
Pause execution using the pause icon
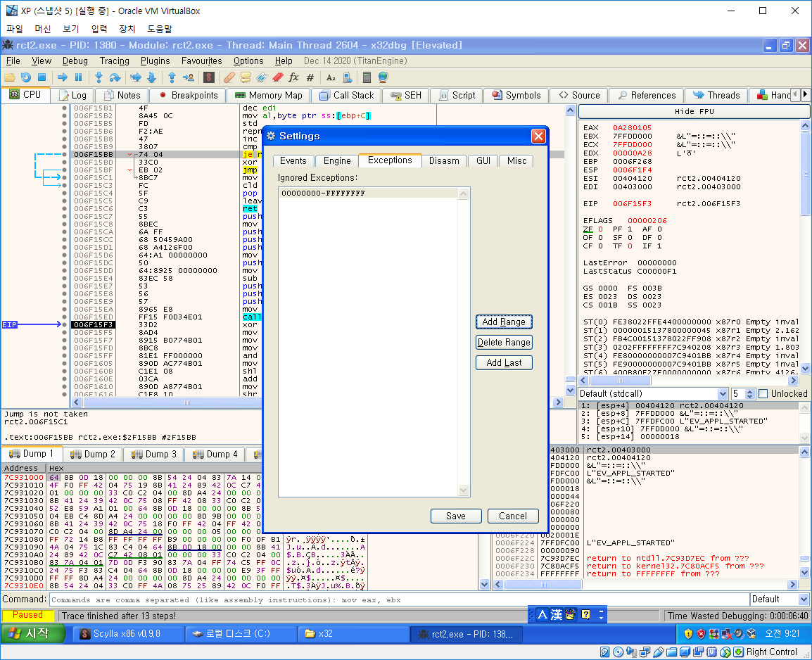pyautogui.click(x=79, y=77)
